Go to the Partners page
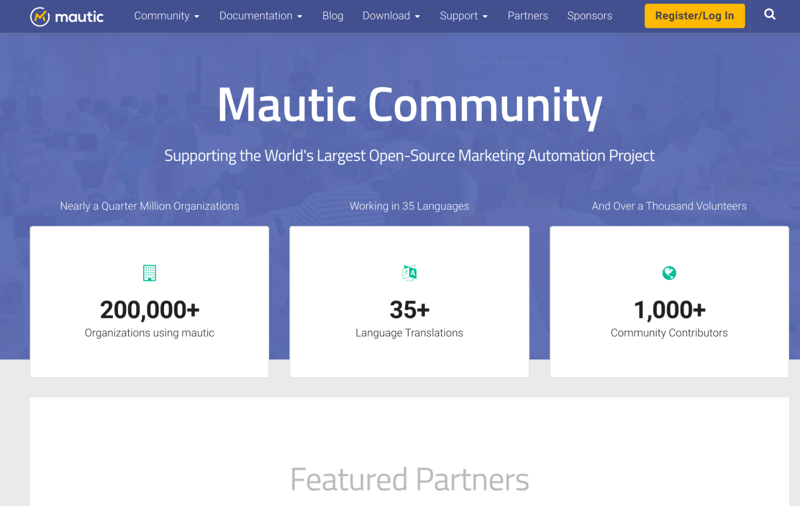The image size is (800, 506). tap(528, 16)
